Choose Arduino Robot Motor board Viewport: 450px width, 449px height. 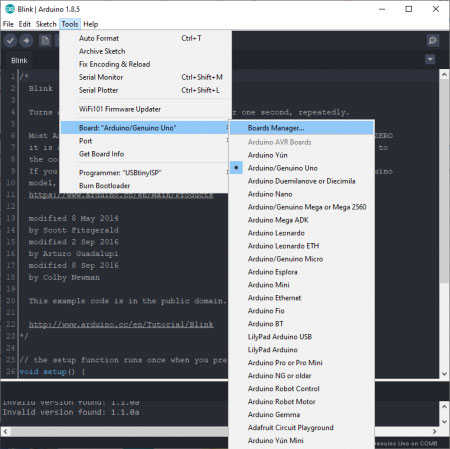click(302, 402)
